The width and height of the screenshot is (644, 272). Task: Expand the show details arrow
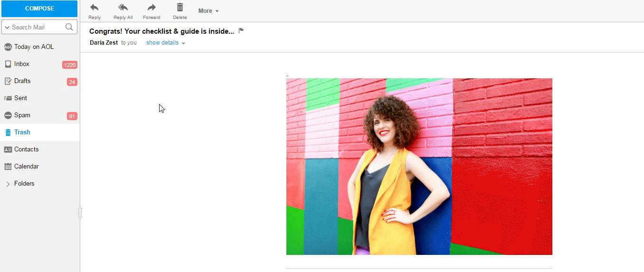(183, 43)
